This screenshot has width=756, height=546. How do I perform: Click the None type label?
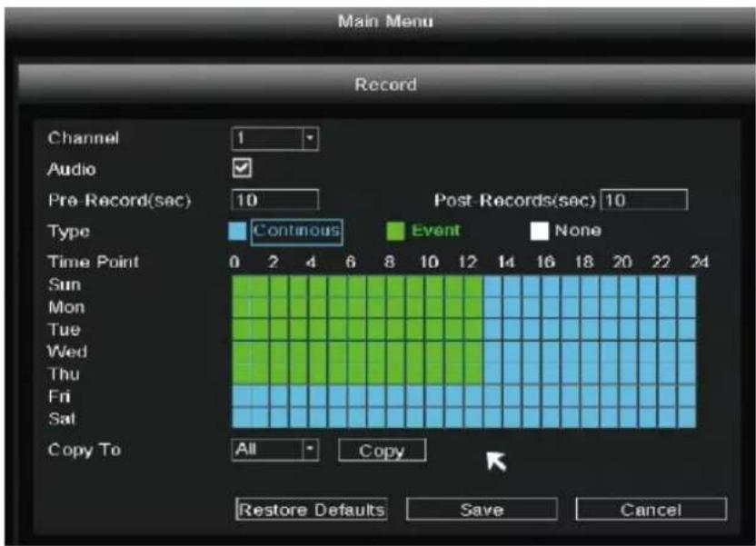(x=578, y=231)
